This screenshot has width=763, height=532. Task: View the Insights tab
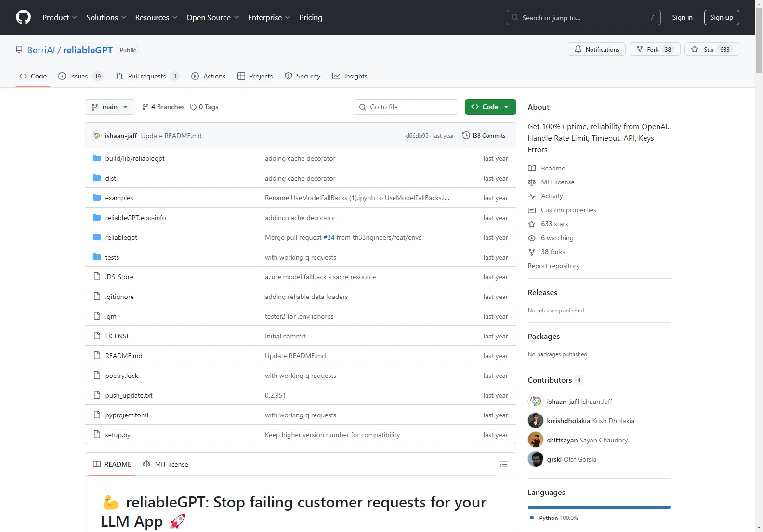coord(350,76)
